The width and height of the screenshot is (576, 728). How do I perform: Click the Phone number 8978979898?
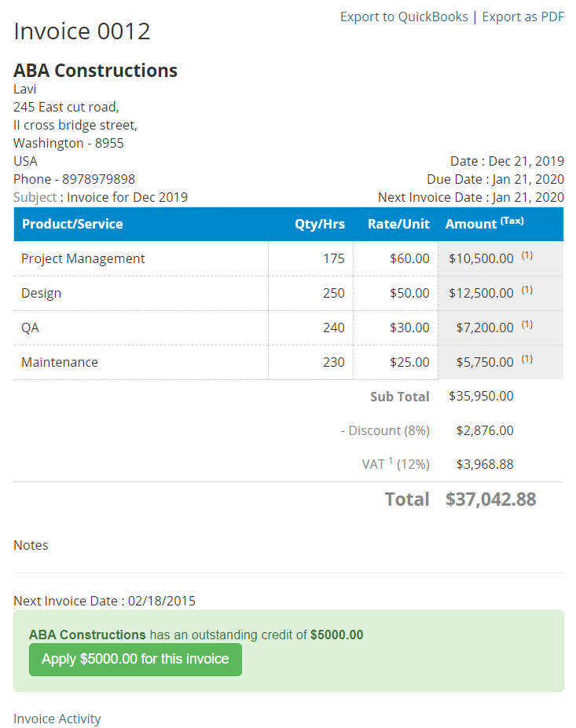tap(74, 179)
